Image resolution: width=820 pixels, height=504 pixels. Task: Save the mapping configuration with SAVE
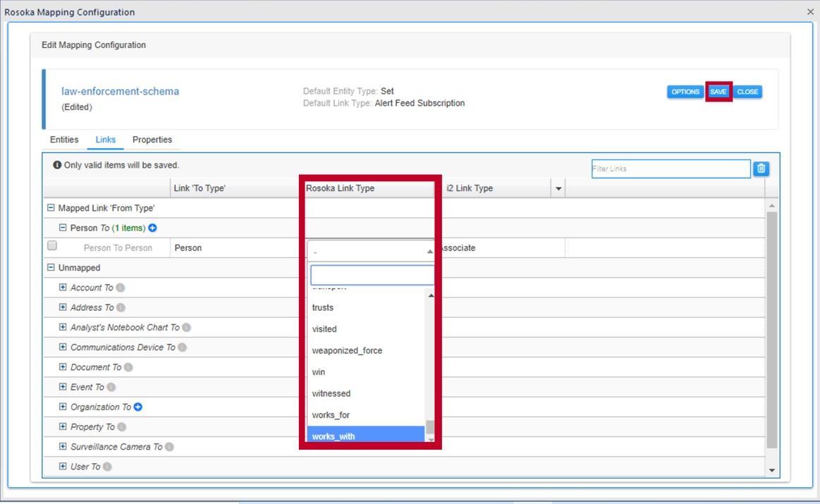[718, 91]
